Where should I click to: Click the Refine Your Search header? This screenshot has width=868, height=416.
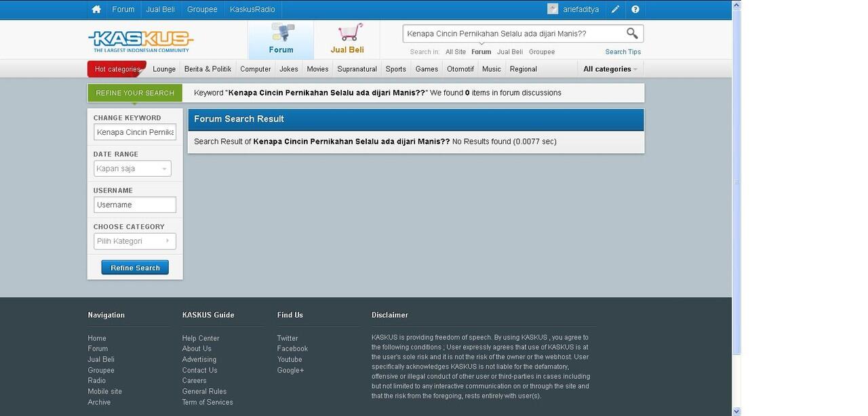coord(135,93)
